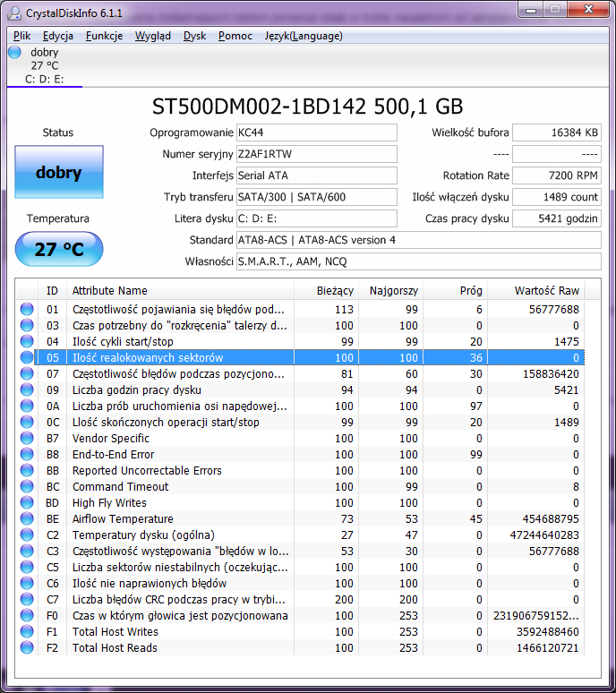Image resolution: width=616 pixels, height=693 pixels.
Task: Click status orb for attribute C7
Action: [x=27, y=599]
